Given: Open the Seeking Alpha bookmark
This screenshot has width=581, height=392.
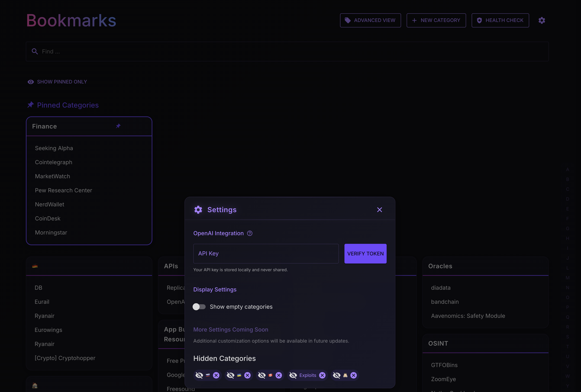Looking at the screenshot, I should 54,148.
